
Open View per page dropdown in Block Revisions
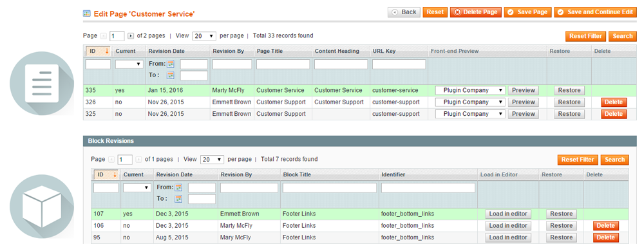point(212,160)
